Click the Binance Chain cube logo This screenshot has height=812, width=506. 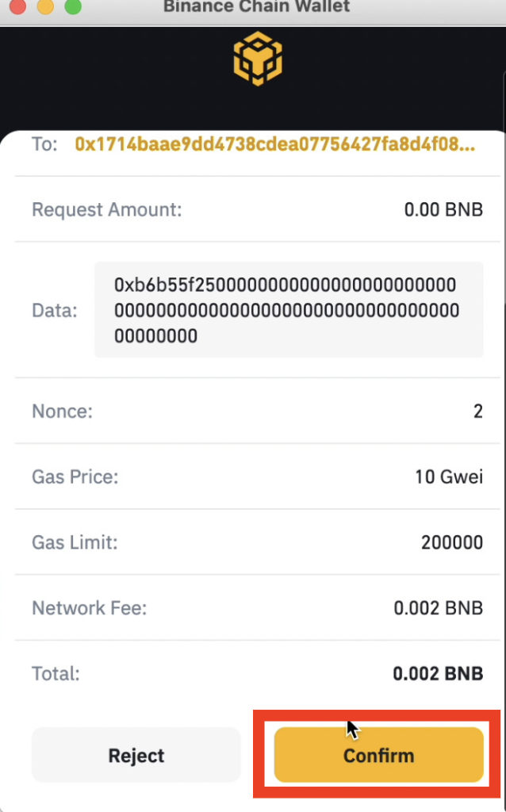pyautogui.click(x=258, y=59)
